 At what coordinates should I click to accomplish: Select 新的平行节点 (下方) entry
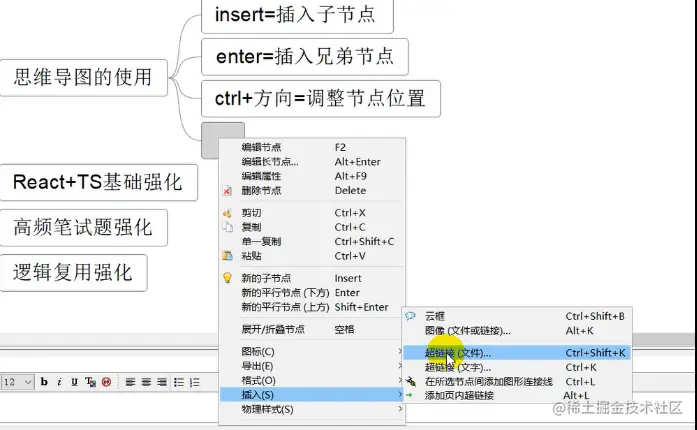312,293
